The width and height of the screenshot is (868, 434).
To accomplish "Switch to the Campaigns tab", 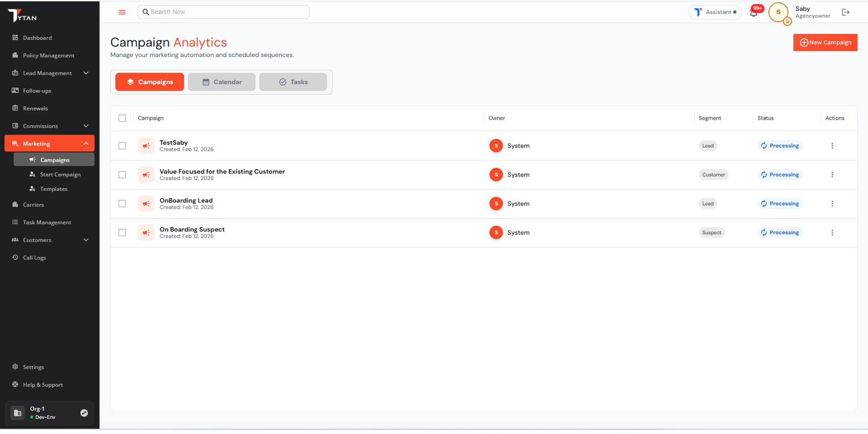I will pyautogui.click(x=149, y=82).
